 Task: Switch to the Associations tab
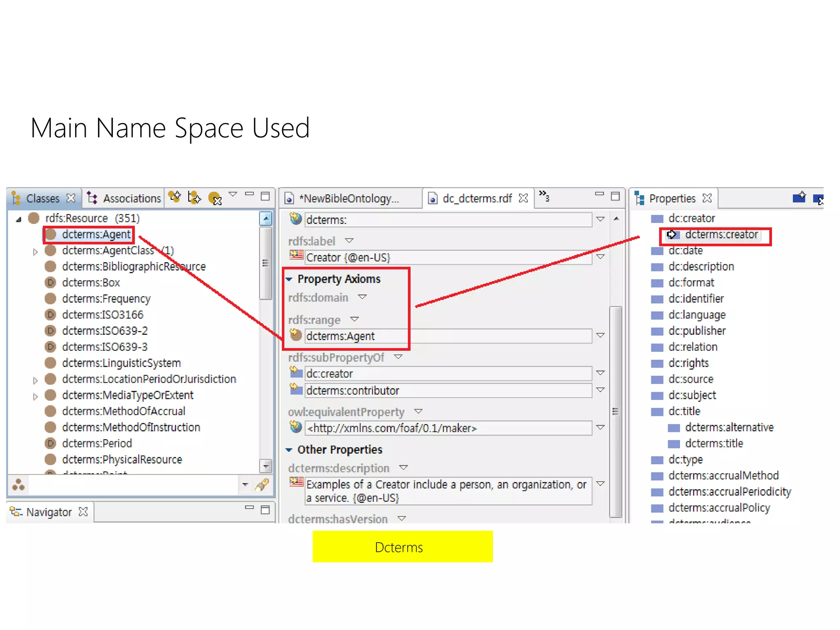tap(125, 199)
